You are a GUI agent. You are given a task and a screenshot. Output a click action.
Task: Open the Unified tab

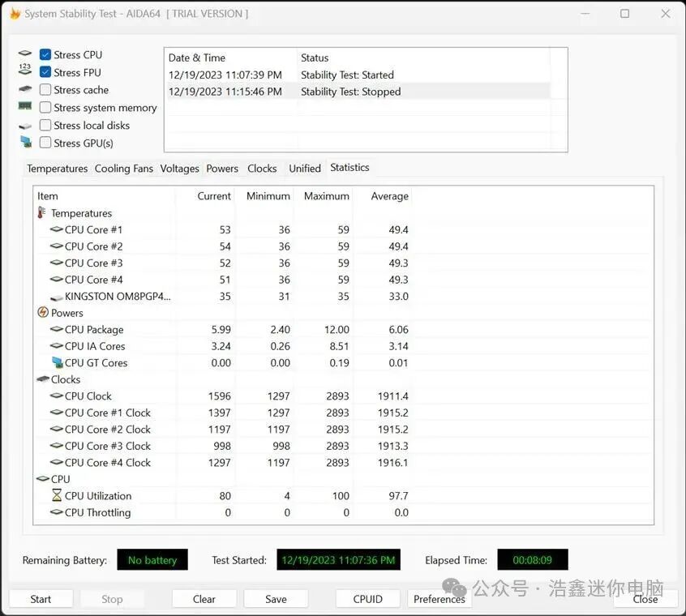tap(305, 169)
